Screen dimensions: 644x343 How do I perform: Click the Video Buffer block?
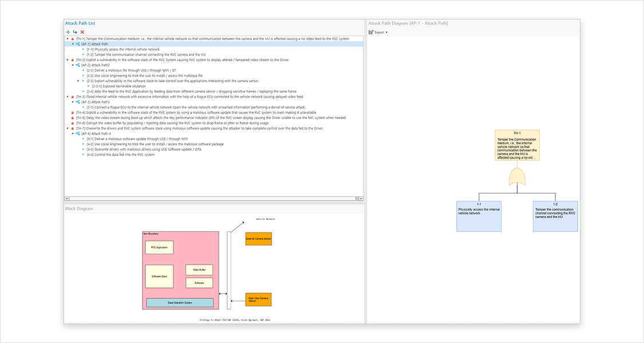[199, 270]
